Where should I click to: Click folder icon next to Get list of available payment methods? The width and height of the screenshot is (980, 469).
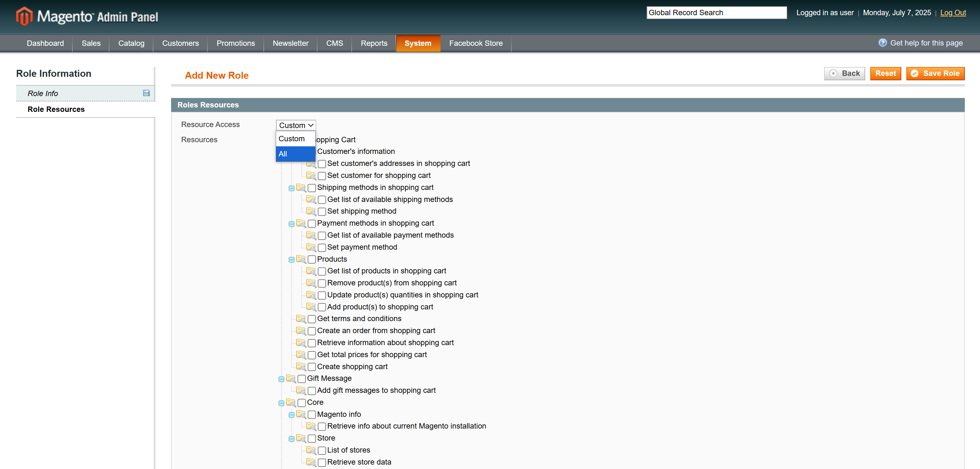click(x=311, y=235)
